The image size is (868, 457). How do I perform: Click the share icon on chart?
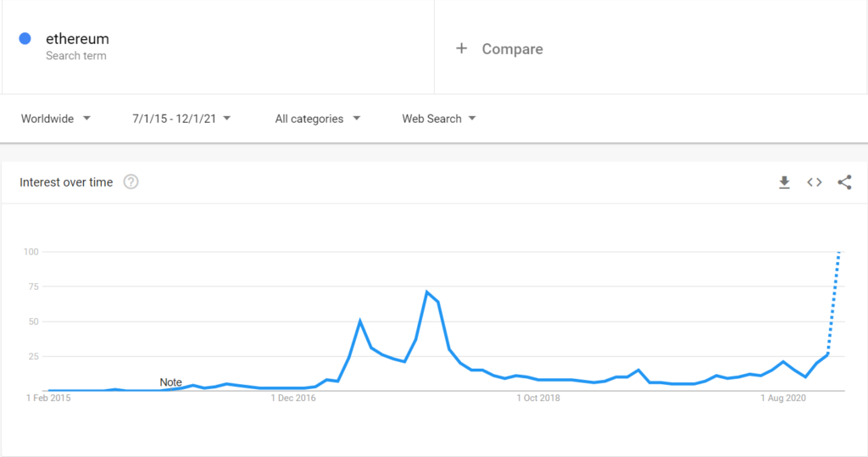click(x=845, y=182)
